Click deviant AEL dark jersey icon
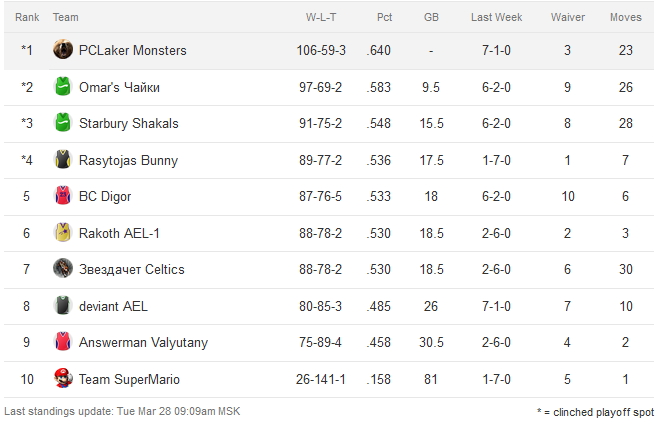Image resolution: width=658 pixels, height=426 pixels. coord(62,306)
